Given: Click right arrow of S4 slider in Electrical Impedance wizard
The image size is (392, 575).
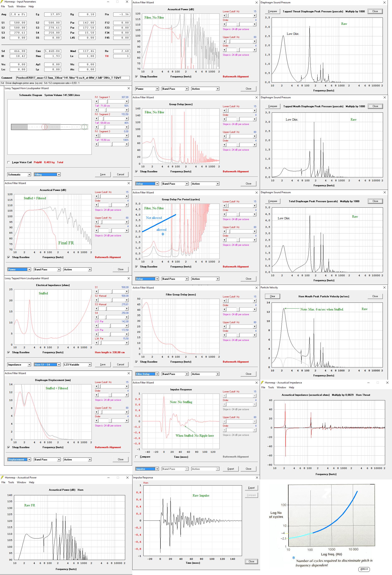Looking at the screenshot, I should click(127, 317).
